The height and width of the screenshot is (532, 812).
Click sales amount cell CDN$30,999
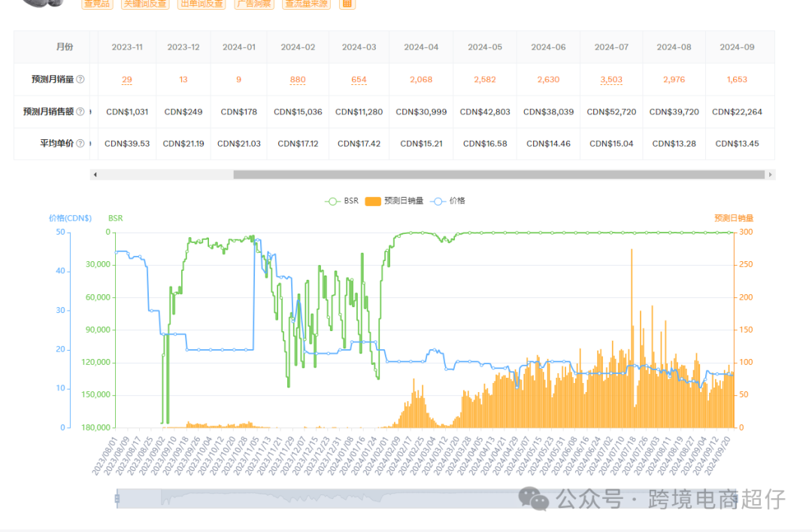[421, 112]
